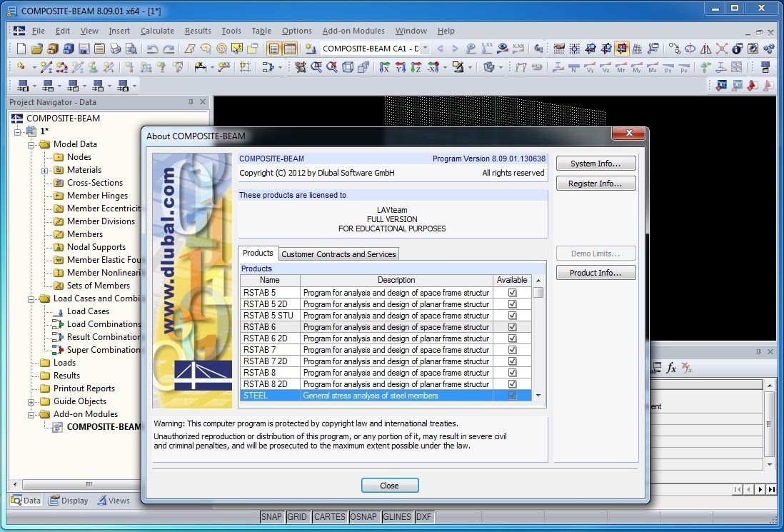The height and width of the screenshot is (532, 784).
Task: Select view in Y direction icon
Action: (400, 67)
